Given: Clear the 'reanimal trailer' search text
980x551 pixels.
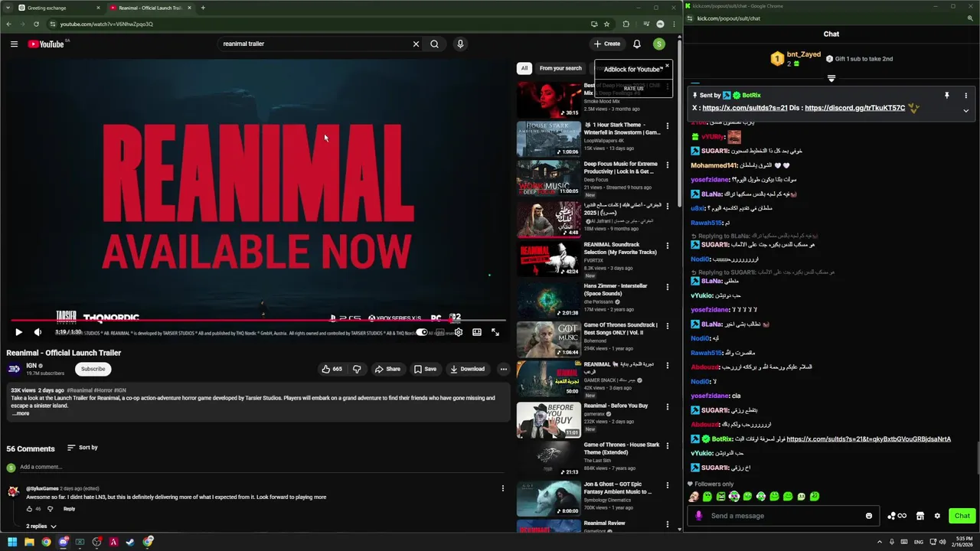Looking at the screenshot, I should (416, 44).
